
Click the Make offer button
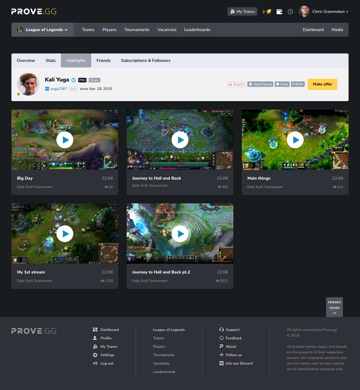322,84
